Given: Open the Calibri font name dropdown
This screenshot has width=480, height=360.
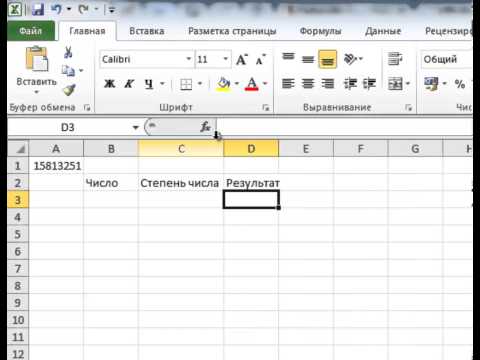Looking at the screenshot, I should [189, 59].
